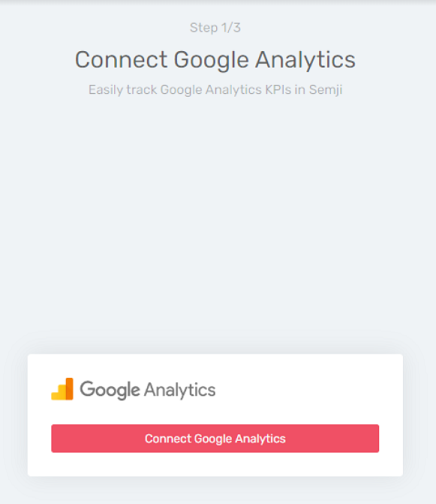
Task: Click the word Analytics on the red button
Action: tap(260, 439)
